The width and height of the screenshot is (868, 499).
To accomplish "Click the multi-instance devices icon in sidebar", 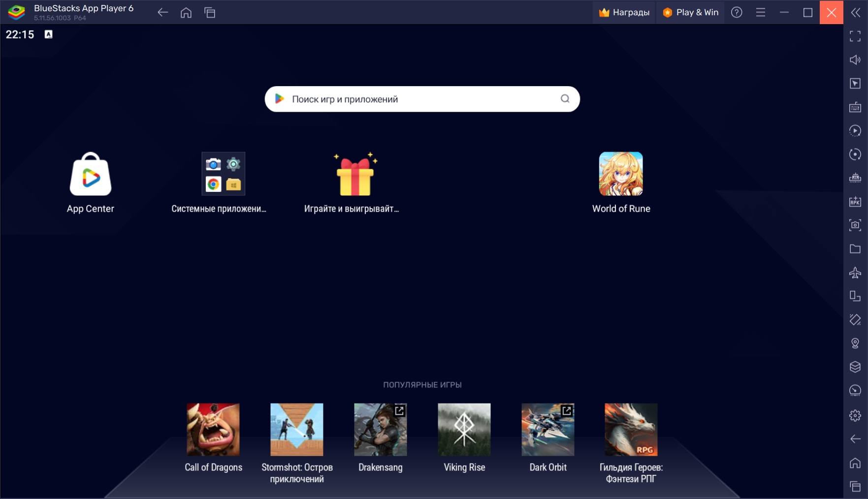I will pos(856,296).
